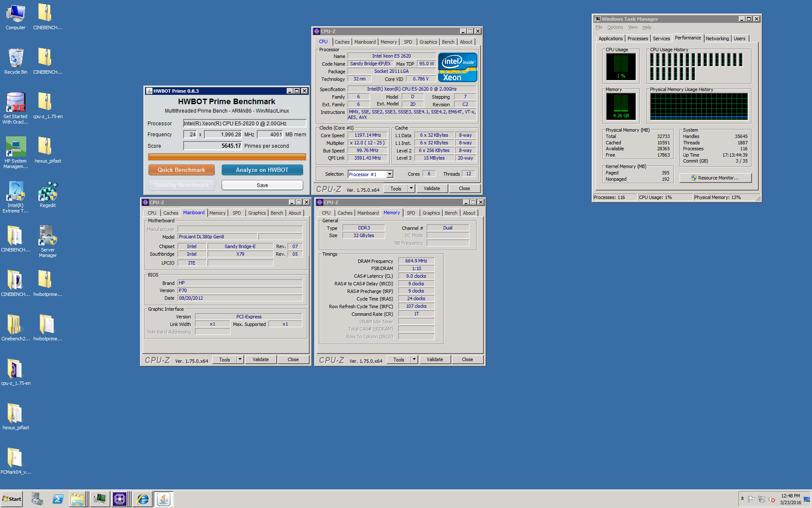Open the Caches tab in top CPU-Z window
This screenshot has height=508, width=812.
(x=342, y=42)
